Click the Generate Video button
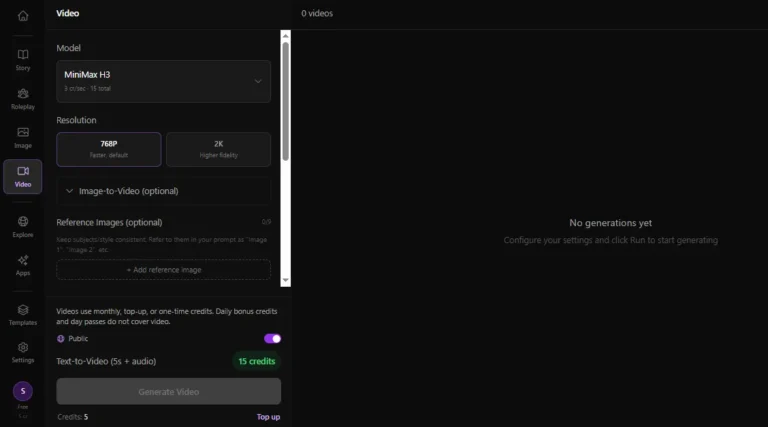Image resolution: width=768 pixels, height=427 pixels. 168,391
